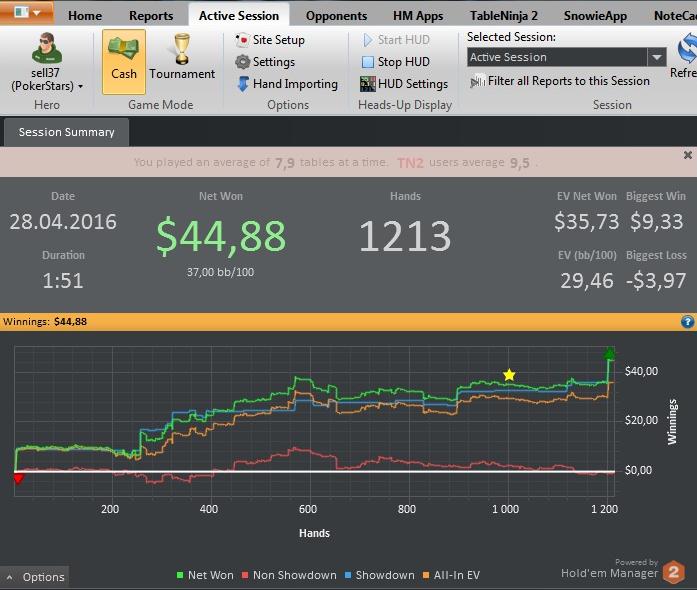
Task: Open Settings with the gear icon
Action: 265,62
